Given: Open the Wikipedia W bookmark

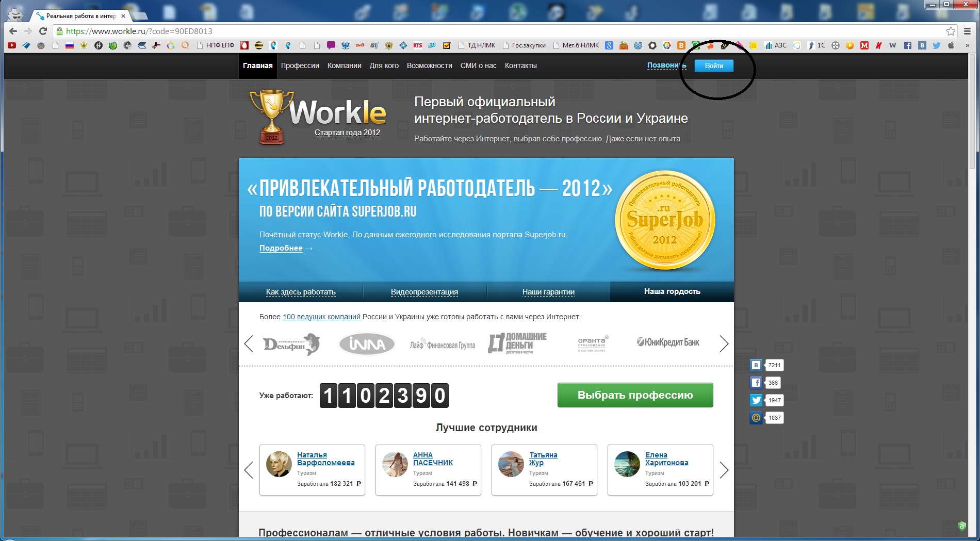Looking at the screenshot, I should coord(893,45).
